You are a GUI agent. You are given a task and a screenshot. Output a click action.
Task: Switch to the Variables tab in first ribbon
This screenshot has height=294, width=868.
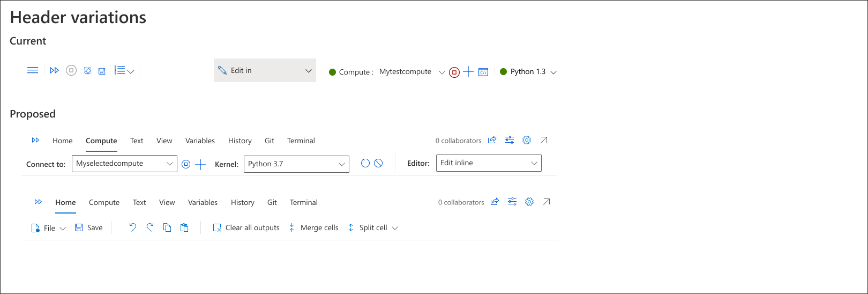pos(200,141)
